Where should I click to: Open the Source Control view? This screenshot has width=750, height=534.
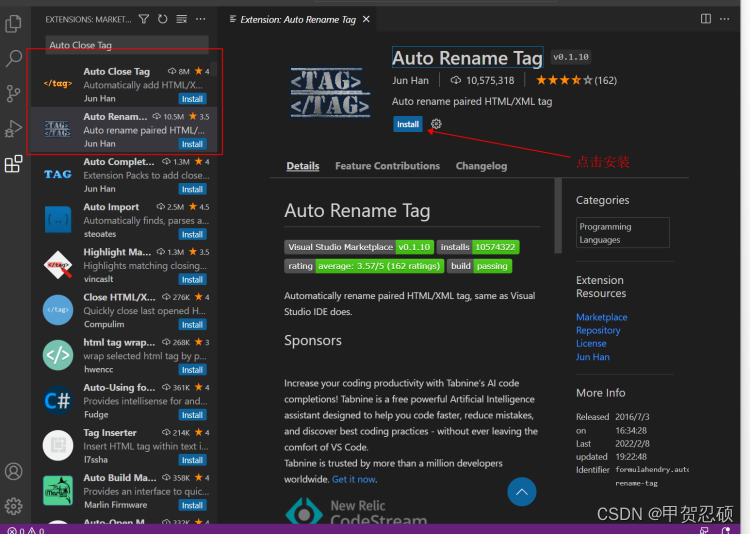[13, 93]
